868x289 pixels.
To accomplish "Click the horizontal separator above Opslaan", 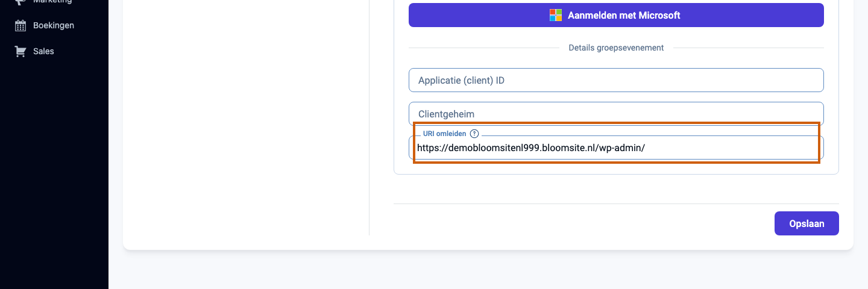I will (616, 204).
